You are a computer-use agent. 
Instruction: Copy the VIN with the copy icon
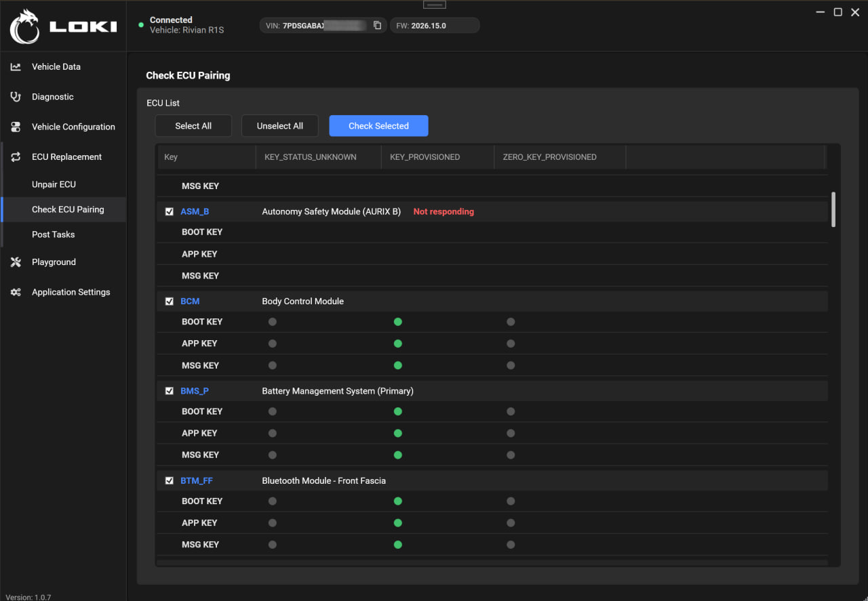pyautogui.click(x=378, y=26)
